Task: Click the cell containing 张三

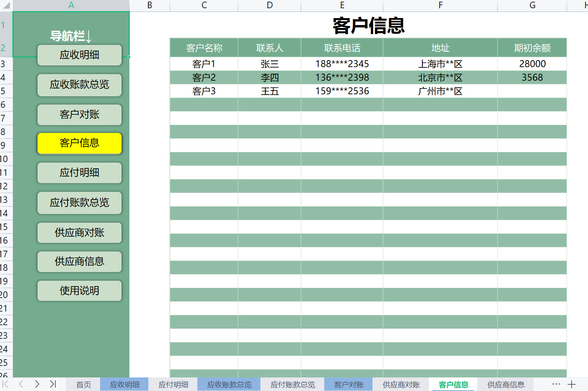Action: tap(269, 64)
